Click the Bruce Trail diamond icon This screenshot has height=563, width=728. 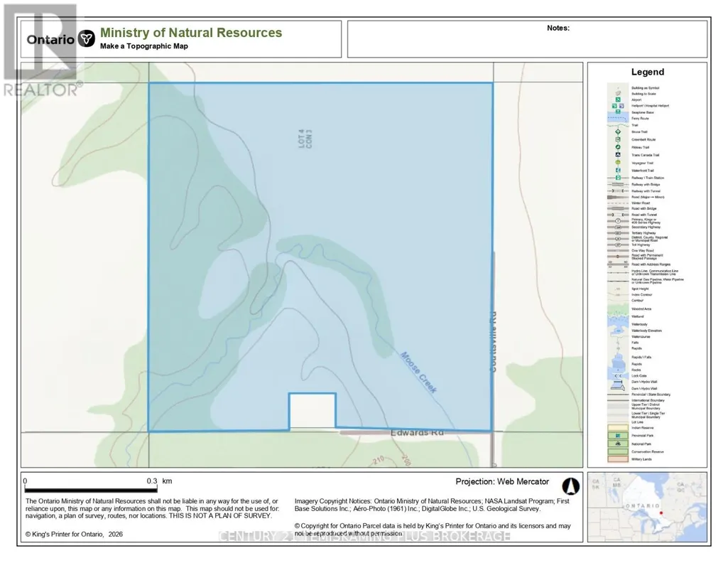coord(618,132)
